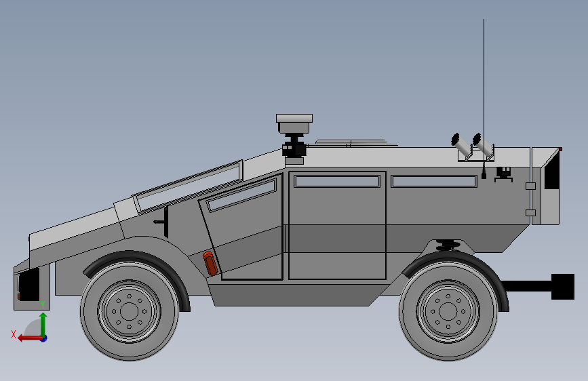The image size is (588, 381).
Task: Select the windshield glass
Action: 189,186
